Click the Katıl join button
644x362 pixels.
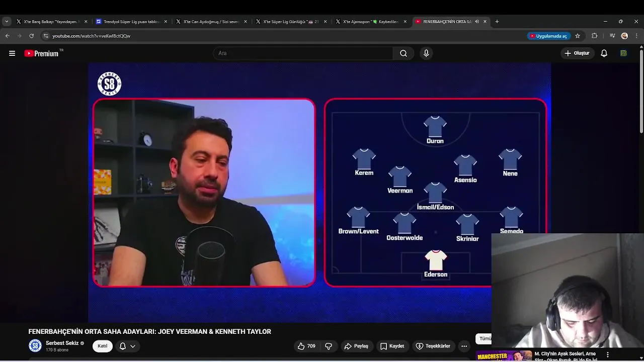[x=102, y=346]
